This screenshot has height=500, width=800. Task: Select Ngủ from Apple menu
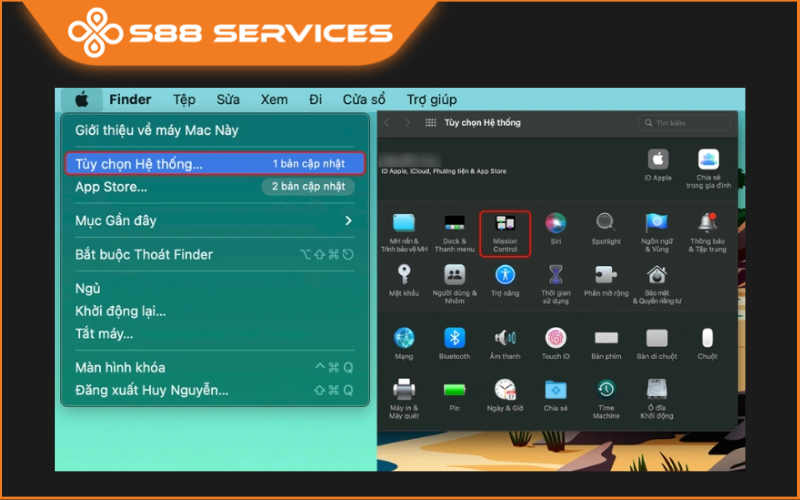[215, 289]
